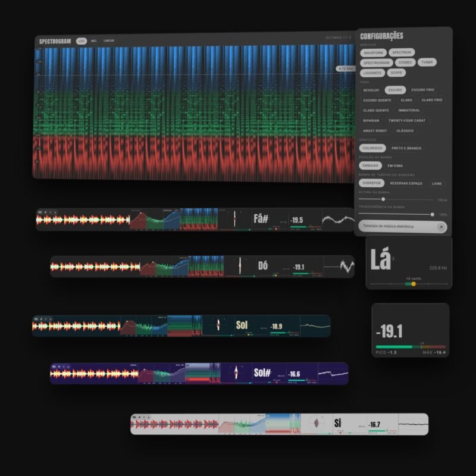Screen dimensions: 476x476
Task: Apply the Claro theme
Action: pyautogui.click(x=406, y=100)
